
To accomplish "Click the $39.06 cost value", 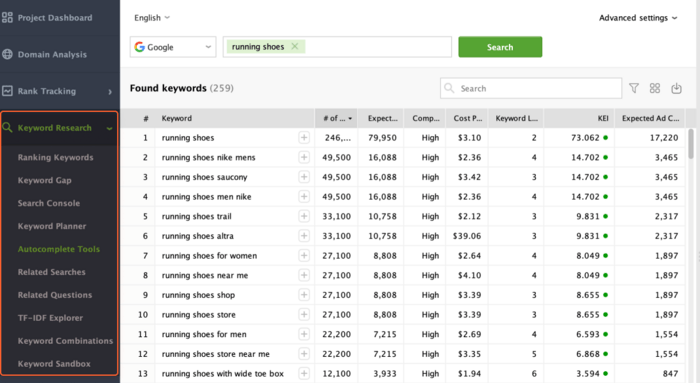I will click(467, 236).
